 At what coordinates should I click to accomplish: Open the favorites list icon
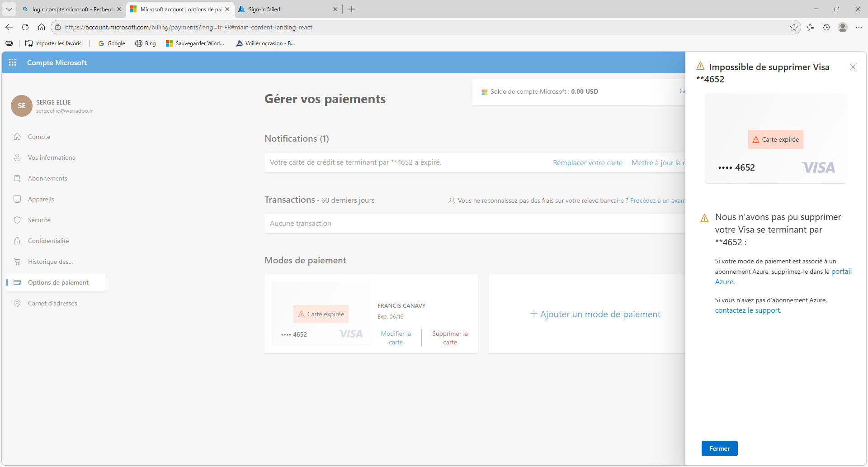click(x=810, y=27)
